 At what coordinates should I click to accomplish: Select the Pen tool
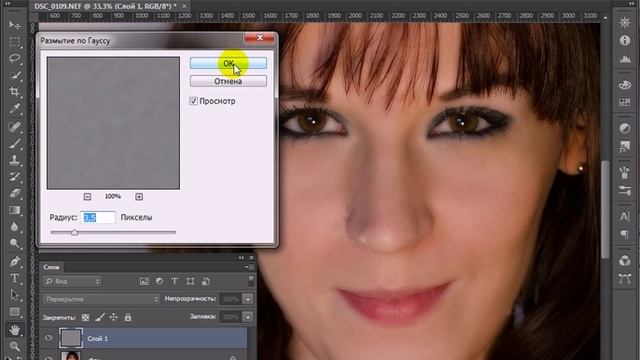click(14, 262)
